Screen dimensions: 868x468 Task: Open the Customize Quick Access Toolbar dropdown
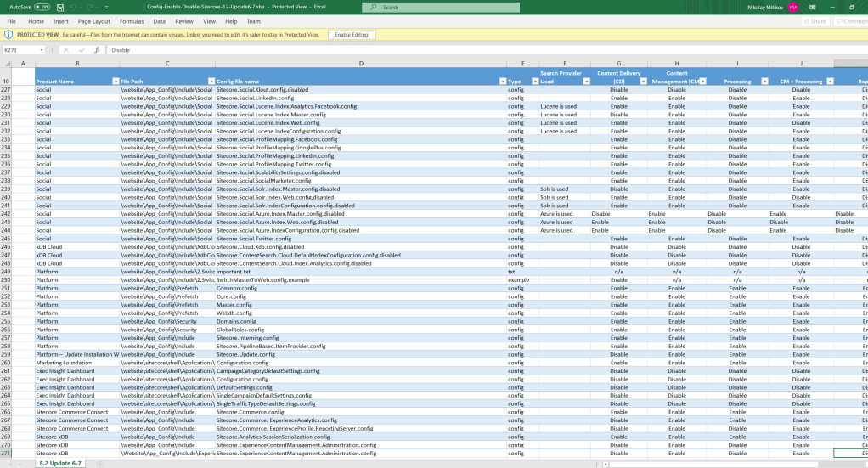[105, 7]
